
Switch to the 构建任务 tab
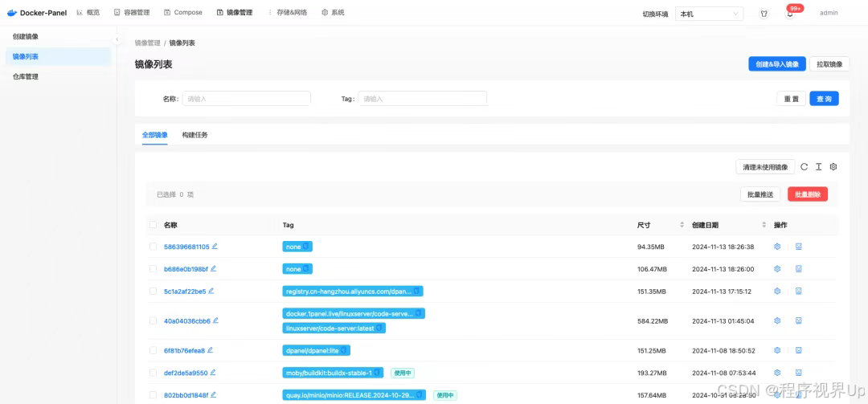coord(194,134)
